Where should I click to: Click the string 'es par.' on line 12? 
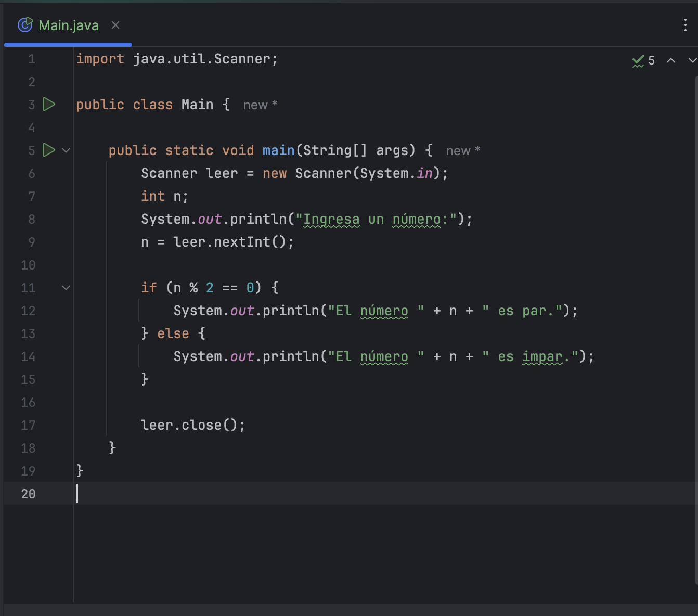(x=526, y=311)
